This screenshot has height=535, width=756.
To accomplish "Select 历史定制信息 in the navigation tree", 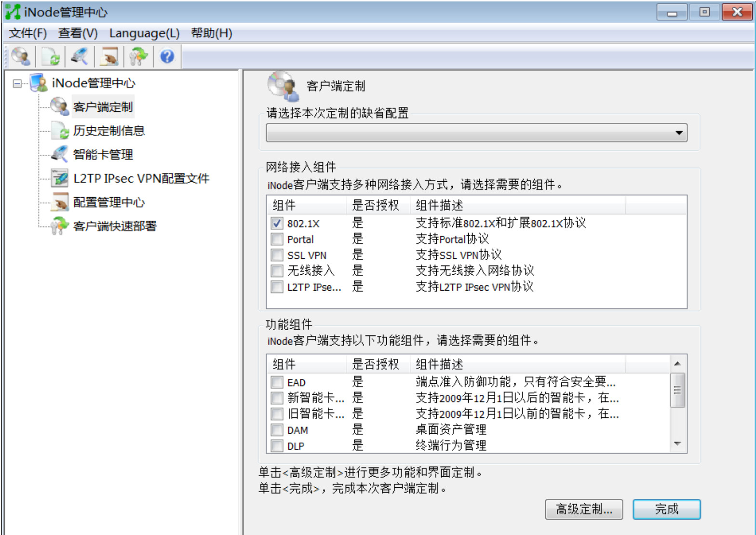I will point(109,130).
